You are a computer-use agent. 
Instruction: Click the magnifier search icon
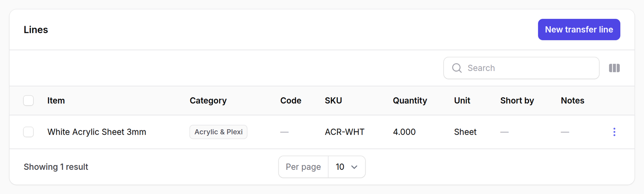click(457, 68)
